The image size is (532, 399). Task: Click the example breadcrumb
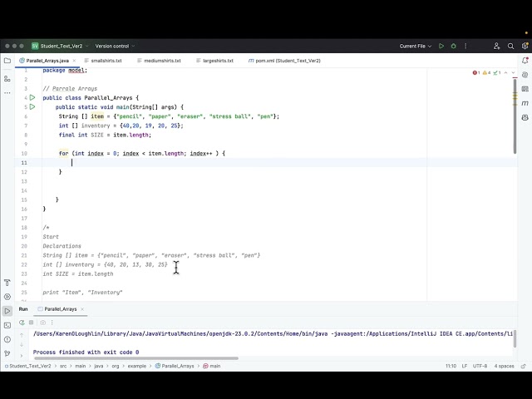(x=136, y=366)
